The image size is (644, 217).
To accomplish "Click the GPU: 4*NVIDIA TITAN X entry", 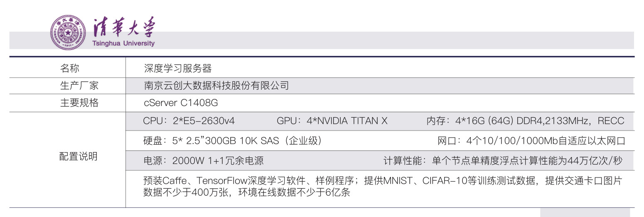I will 332,121.
